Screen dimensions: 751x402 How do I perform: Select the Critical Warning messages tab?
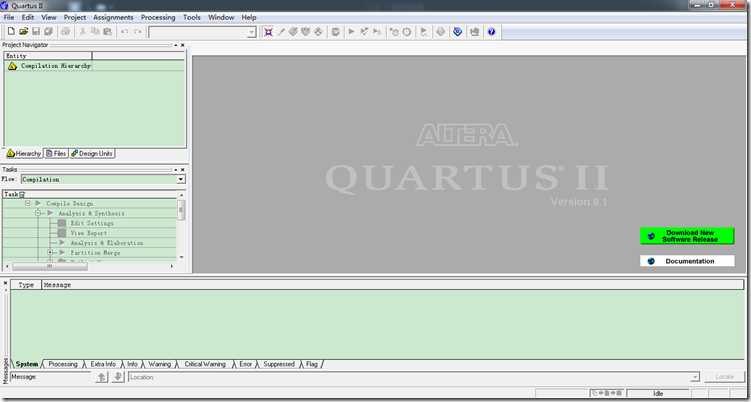(205, 364)
